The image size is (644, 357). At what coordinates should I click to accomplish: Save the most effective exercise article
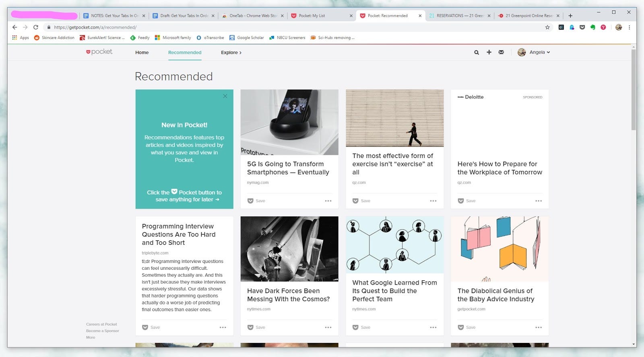tap(361, 201)
